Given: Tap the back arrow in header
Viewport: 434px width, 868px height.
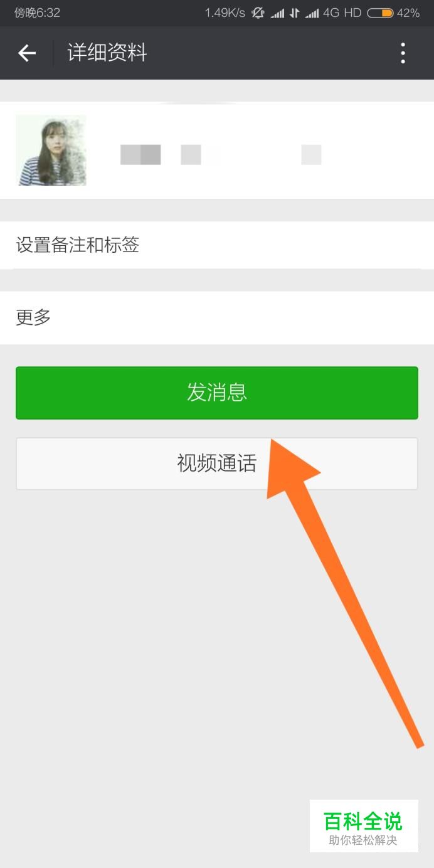Looking at the screenshot, I should tap(27, 53).
